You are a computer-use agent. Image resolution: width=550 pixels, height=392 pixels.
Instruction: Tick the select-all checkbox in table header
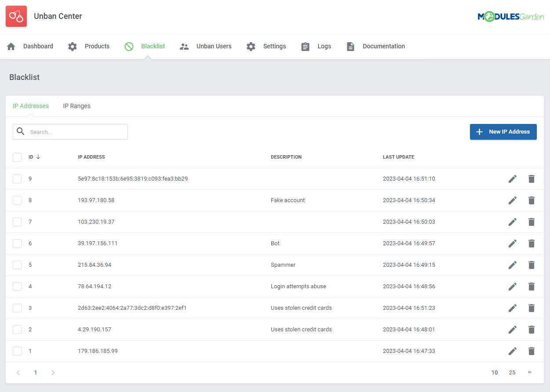[x=17, y=157]
